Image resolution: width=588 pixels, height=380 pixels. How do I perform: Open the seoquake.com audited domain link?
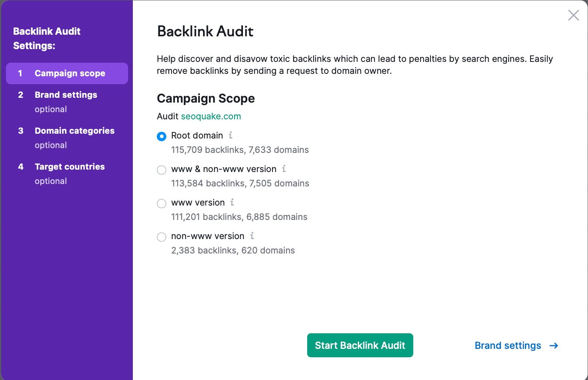(211, 116)
